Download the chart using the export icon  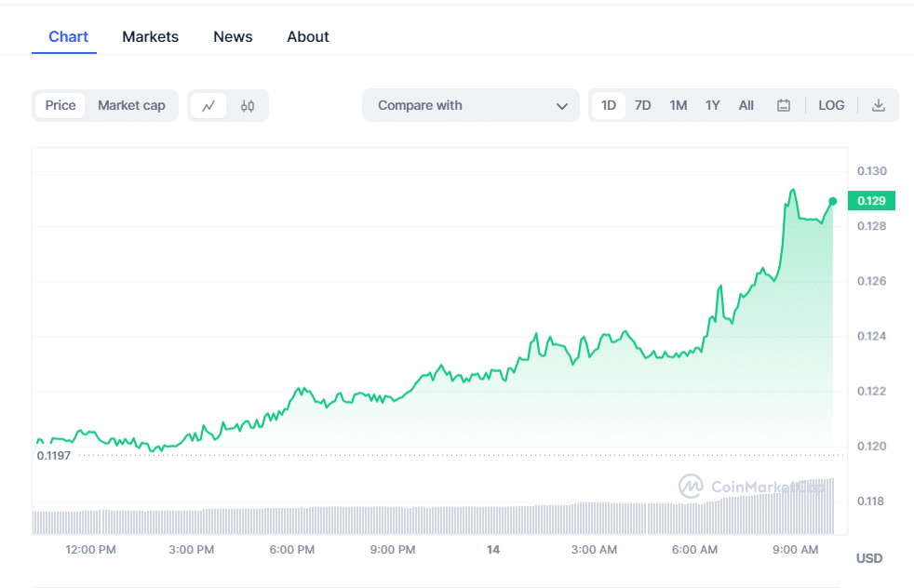pyautogui.click(x=878, y=105)
